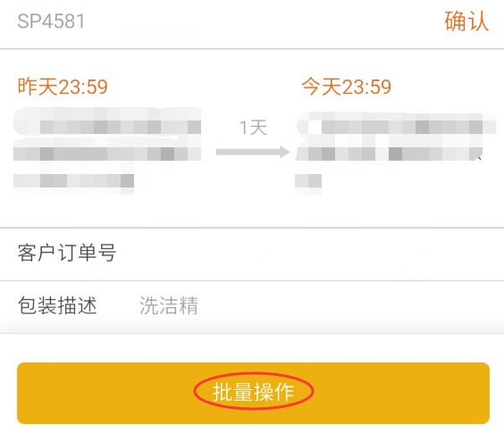Edit the 洗洁精 packaging description text
This screenshot has width=504, height=433.
tap(169, 305)
